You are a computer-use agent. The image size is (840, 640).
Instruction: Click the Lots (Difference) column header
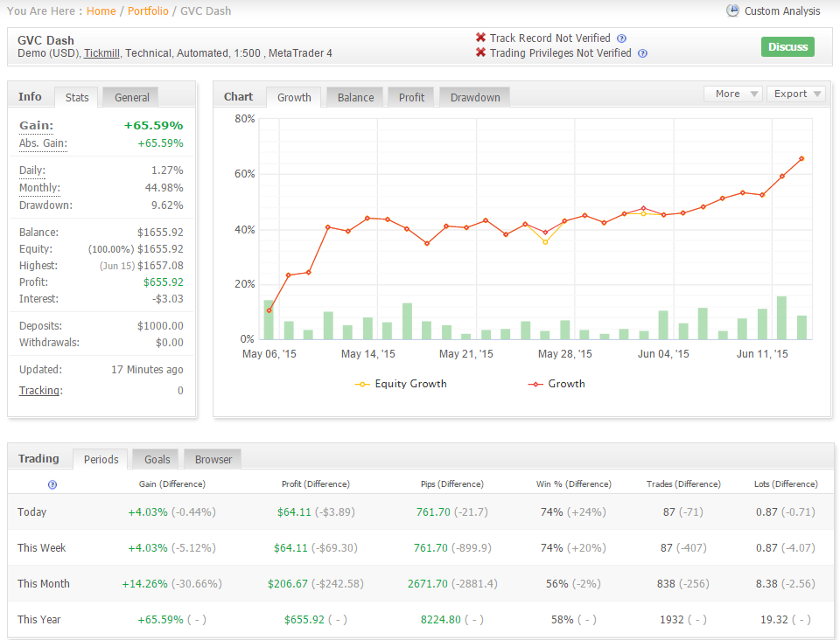(786, 483)
